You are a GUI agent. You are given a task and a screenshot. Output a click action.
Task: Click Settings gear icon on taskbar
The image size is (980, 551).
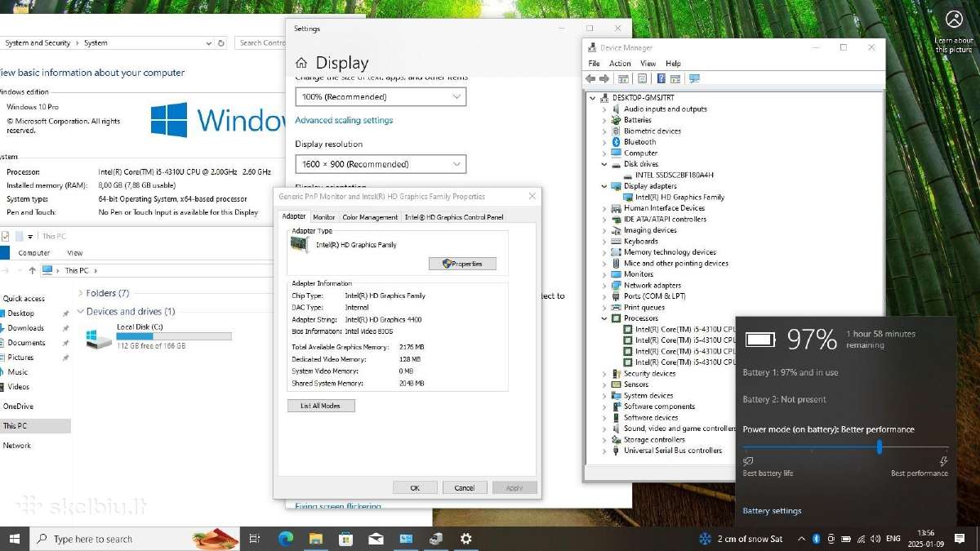coord(466,539)
